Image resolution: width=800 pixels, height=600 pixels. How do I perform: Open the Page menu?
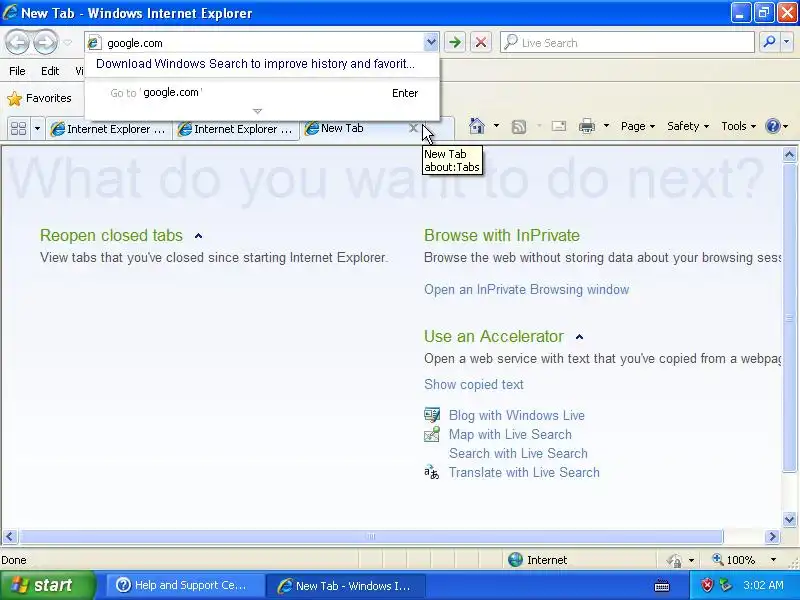point(638,126)
